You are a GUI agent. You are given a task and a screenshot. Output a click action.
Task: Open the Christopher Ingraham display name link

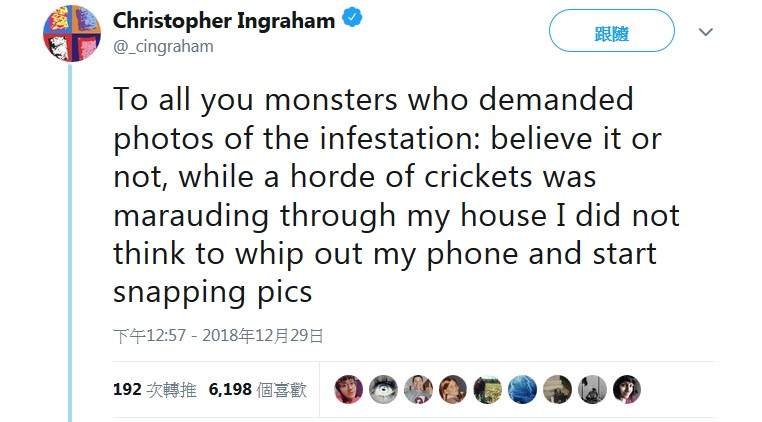click(x=223, y=21)
